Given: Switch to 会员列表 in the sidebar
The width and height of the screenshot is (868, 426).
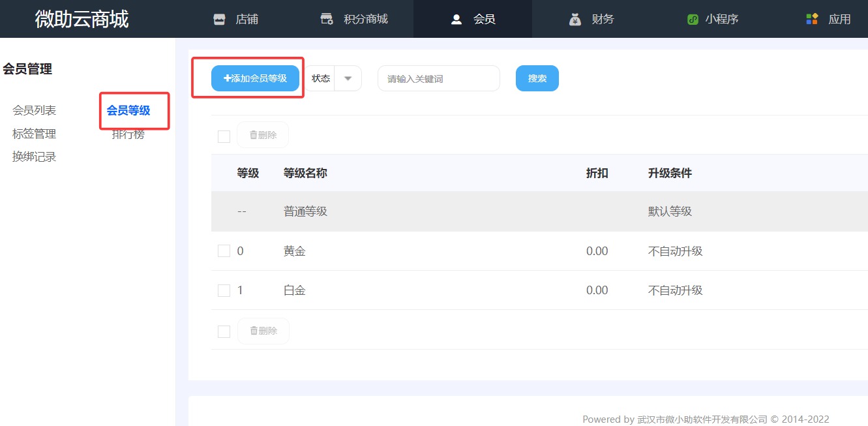Looking at the screenshot, I should (33, 110).
